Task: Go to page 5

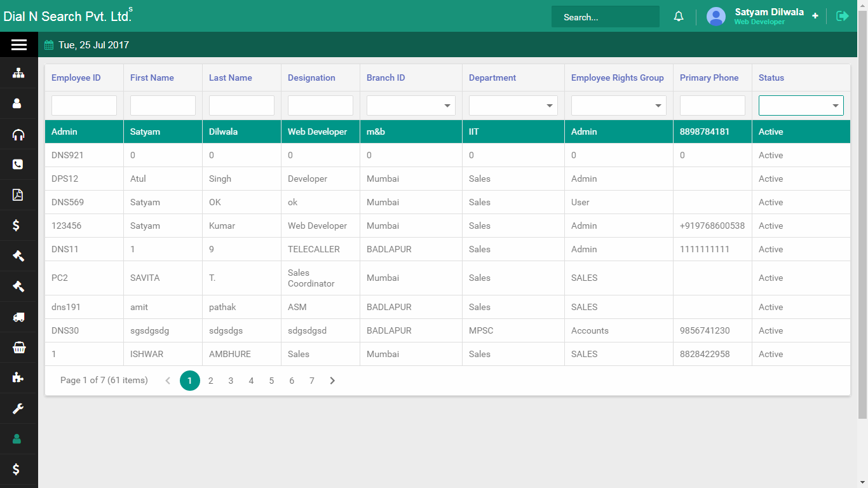Action: (x=271, y=381)
